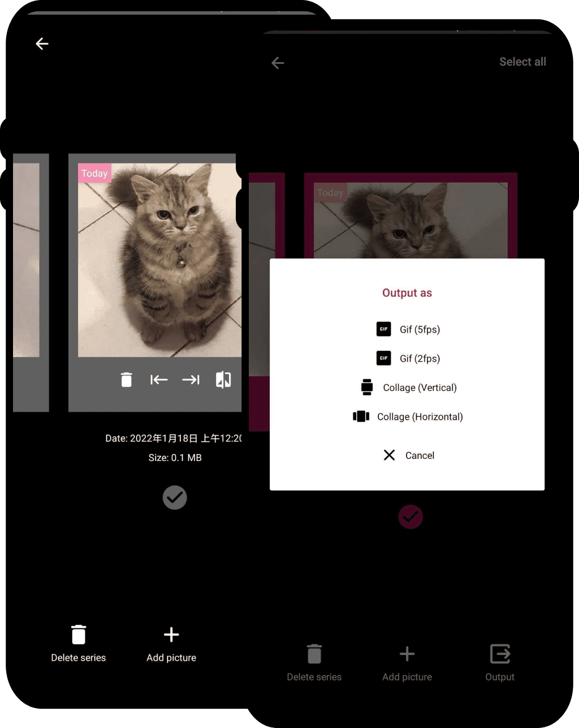This screenshot has width=579, height=728.
Task: Toggle red checkmark on right phone
Action: tap(411, 516)
